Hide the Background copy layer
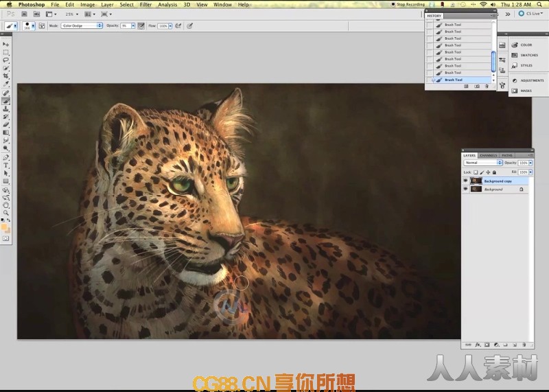549x392 pixels. (x=465, y=181)
